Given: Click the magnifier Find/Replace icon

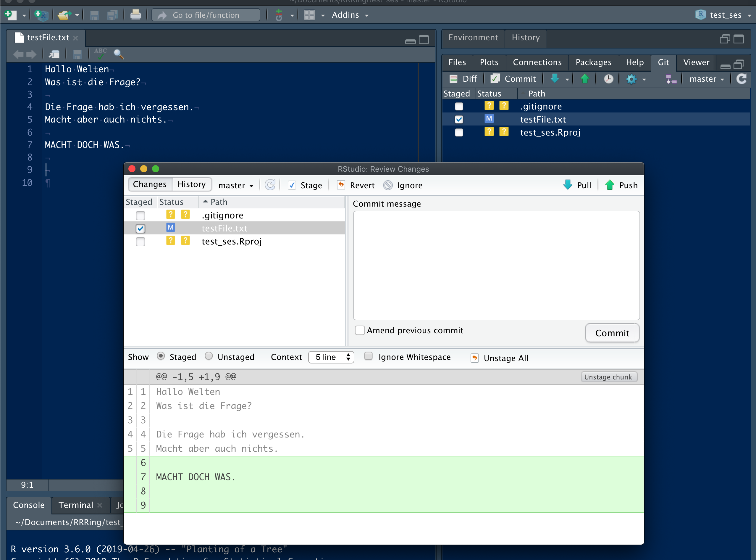Looking at the screenshot, I should click(119, 54).
